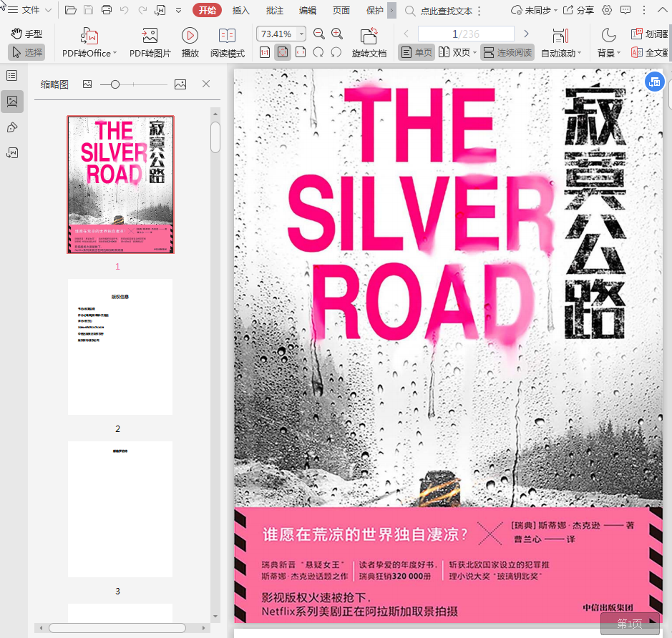
Task: Open the 背景 dropdown arrow
Action: tap(618, 53)
